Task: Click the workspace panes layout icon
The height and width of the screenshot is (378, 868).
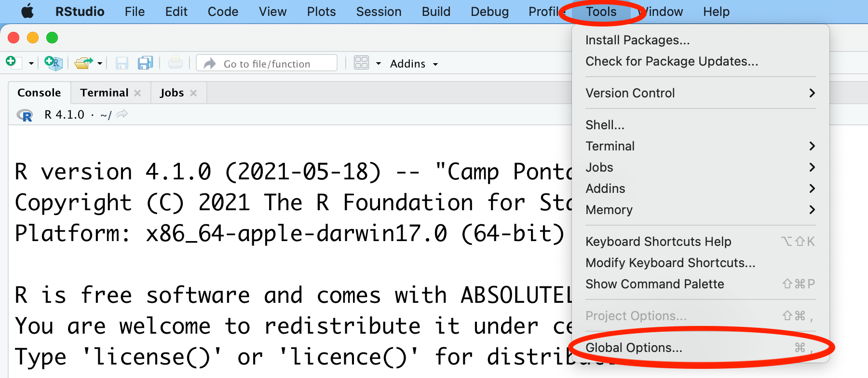Action: point(361,63)
